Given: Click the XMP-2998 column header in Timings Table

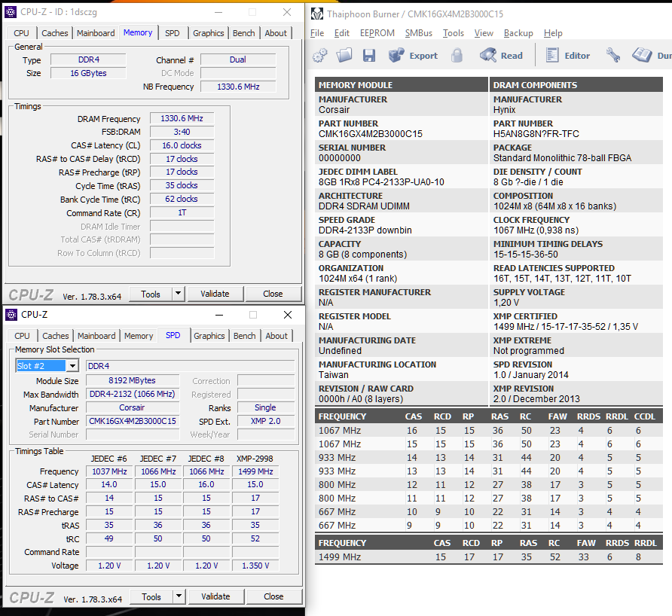Looking at the screenshot, I should (255, 459).
